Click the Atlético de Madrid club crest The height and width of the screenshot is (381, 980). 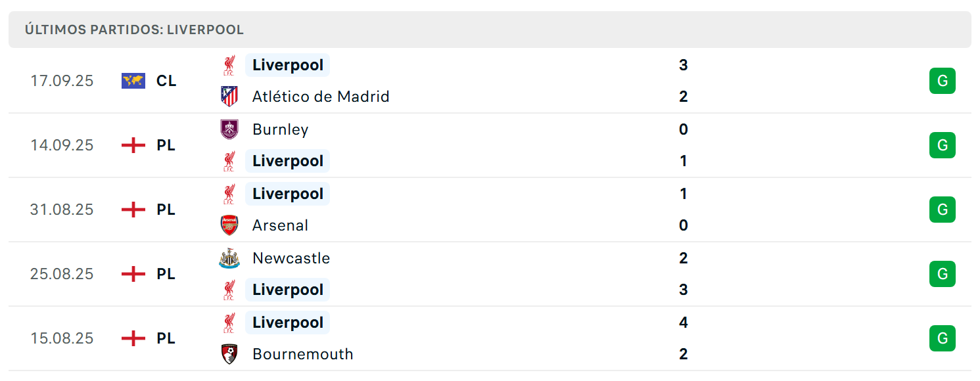click(229, 97)
